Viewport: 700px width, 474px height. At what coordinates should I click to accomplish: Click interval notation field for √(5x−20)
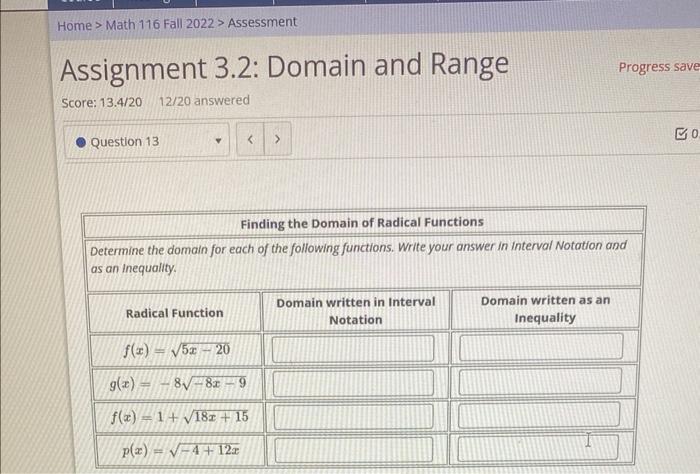point(353,348)
